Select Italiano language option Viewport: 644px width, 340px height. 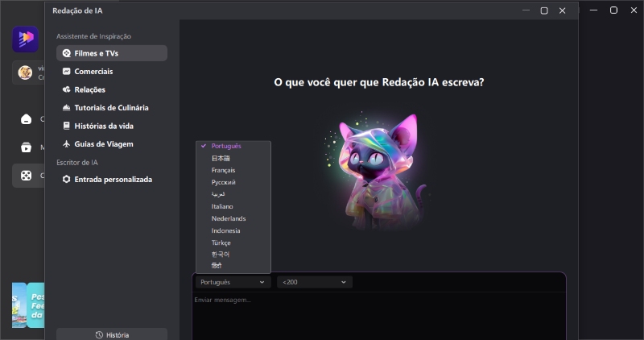(223, 207)
